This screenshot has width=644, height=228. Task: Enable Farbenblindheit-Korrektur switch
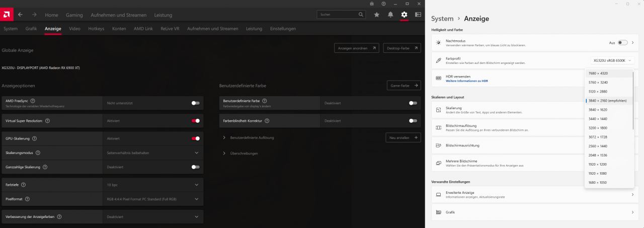click(x=413, y=121)
